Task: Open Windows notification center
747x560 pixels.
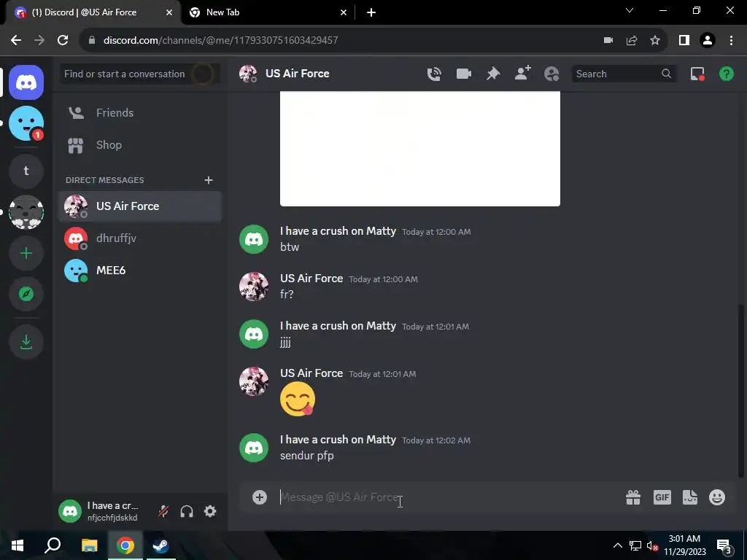Action: click(x=724, y=545)
